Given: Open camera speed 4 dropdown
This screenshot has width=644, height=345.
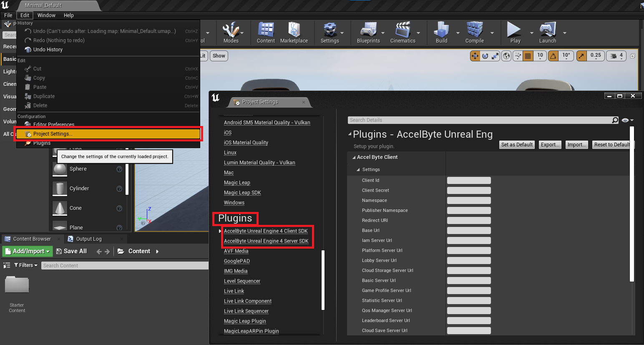Looking at the screenshot, I should (616, 56).
